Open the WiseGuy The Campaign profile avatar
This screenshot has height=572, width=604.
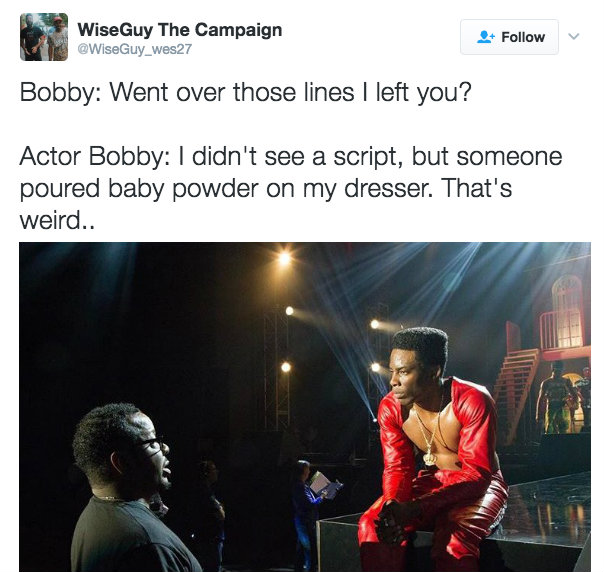pyautogui.click(x=44, y=37)
